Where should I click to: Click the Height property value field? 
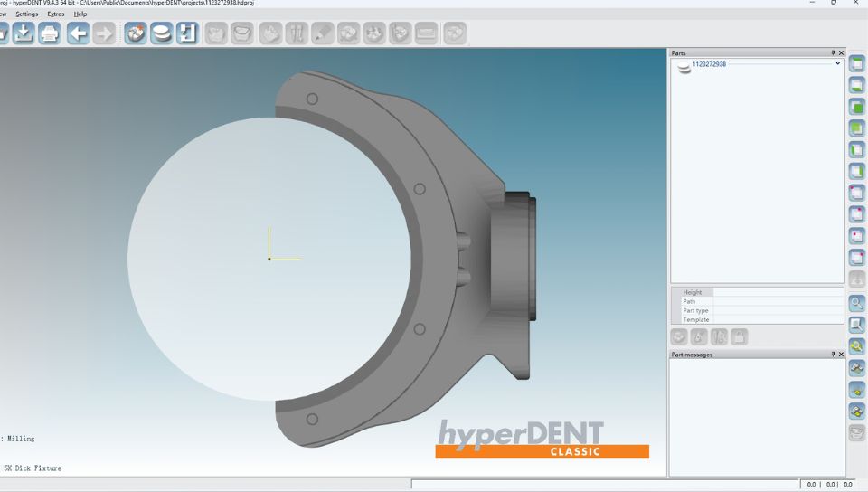[778, 292]
